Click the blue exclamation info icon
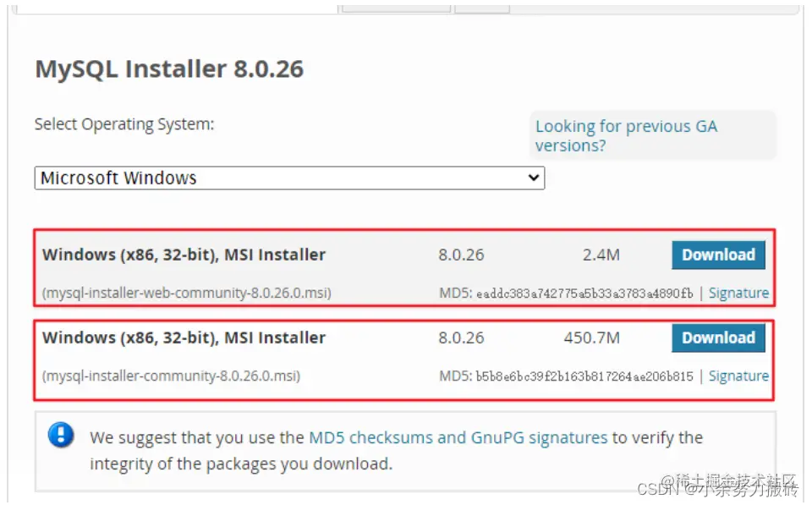Viewport: 812px width, 505px height. pos(61,435)
